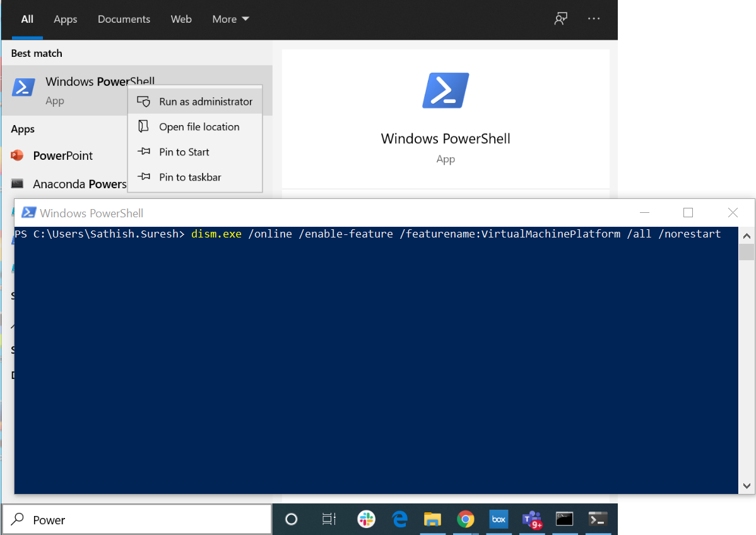Open the Documents search tab
Screen dimensions: 756x535
(124, 20)
